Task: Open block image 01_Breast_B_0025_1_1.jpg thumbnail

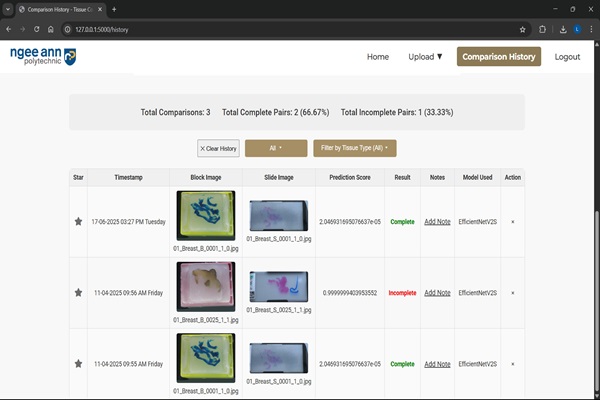Action: [x=205, y=285]
